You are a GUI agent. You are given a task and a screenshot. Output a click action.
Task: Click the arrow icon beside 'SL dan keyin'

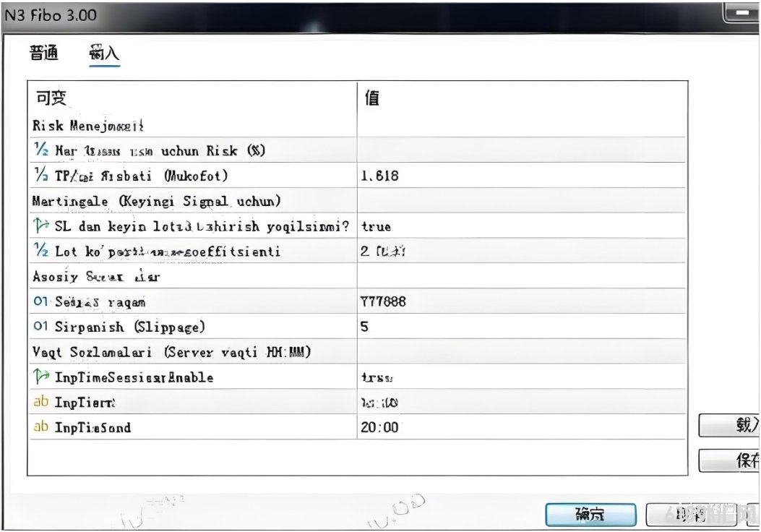pos(41,226)
